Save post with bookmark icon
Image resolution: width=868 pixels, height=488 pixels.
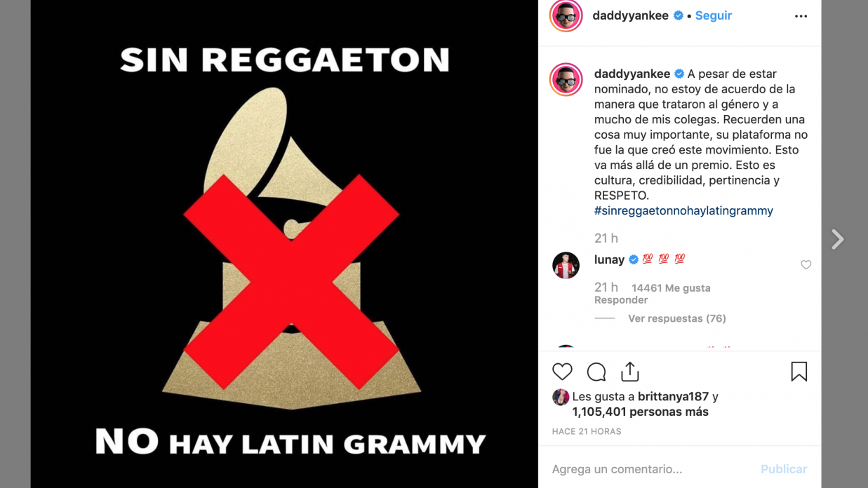click(799, 372)
